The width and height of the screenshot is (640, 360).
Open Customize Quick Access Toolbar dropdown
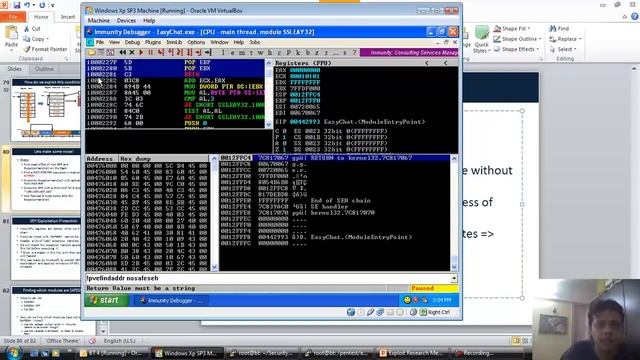click(x=53, y=5)
